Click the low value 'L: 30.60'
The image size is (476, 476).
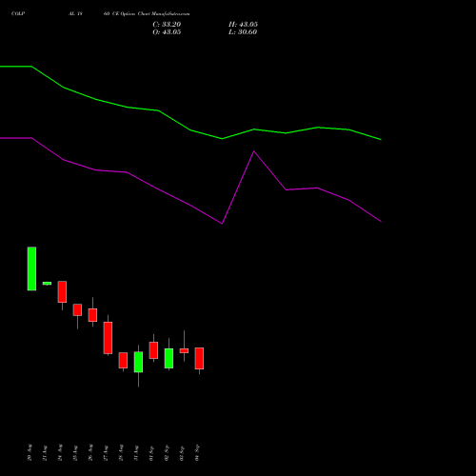(243, 32)
